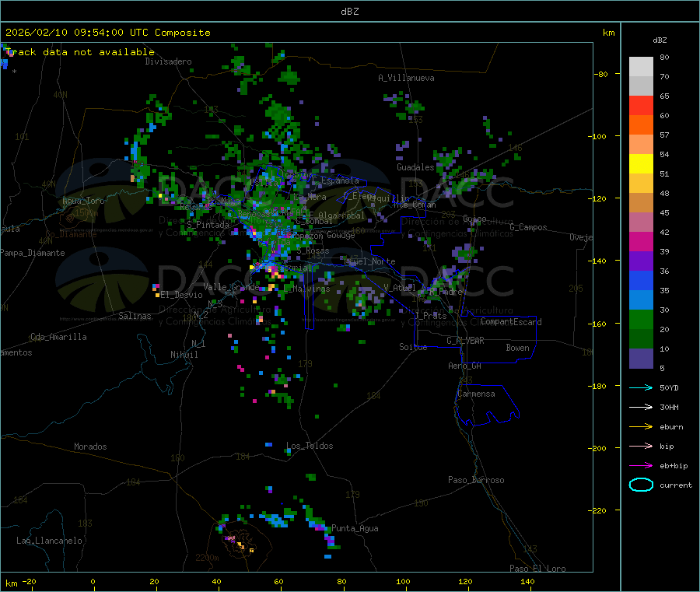This screenshot has width=700, height=592.
Task: Click the 'Paso_El_Loro' location label
Action: (x=537, y=569)
